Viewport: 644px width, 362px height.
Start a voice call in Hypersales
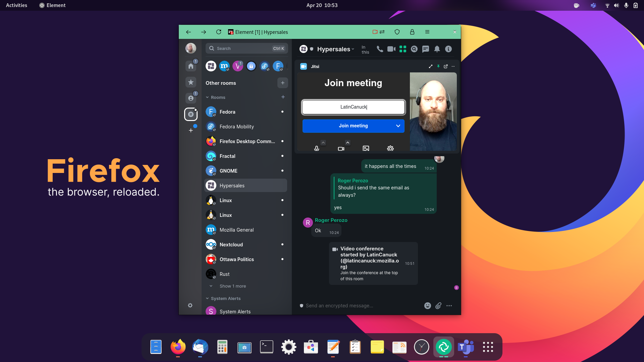[380, 49]
